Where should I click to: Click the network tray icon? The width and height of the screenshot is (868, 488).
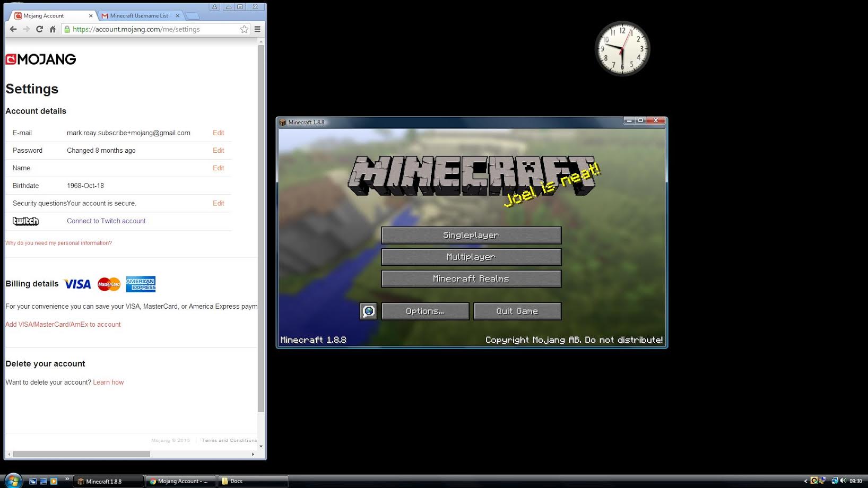pos(835,481)
